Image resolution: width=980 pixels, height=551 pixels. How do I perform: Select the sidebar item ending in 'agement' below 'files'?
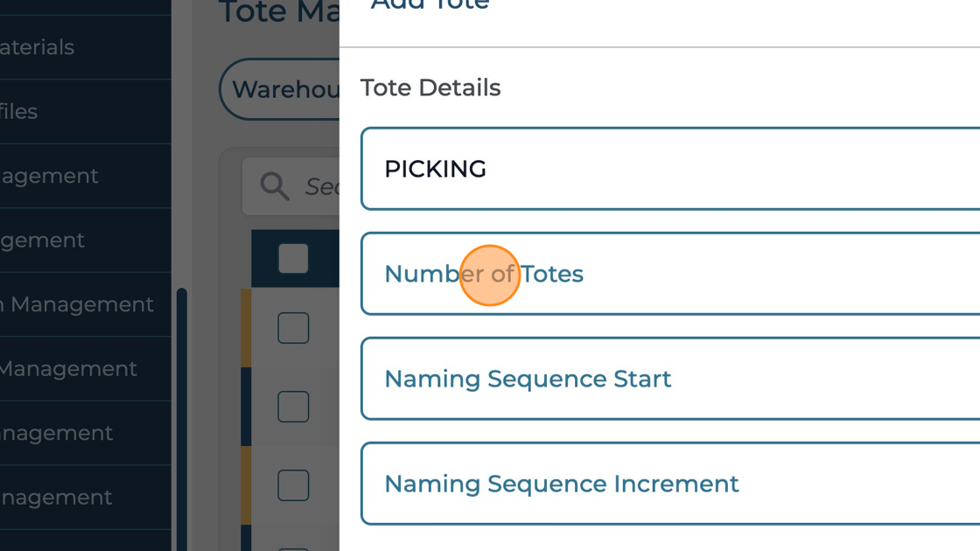tap(49, 176)
